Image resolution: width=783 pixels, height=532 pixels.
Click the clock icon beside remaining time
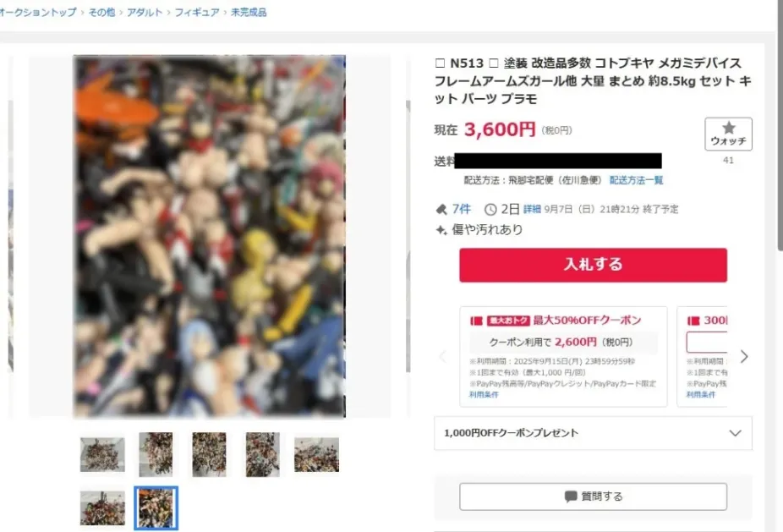tap(490, 209)
